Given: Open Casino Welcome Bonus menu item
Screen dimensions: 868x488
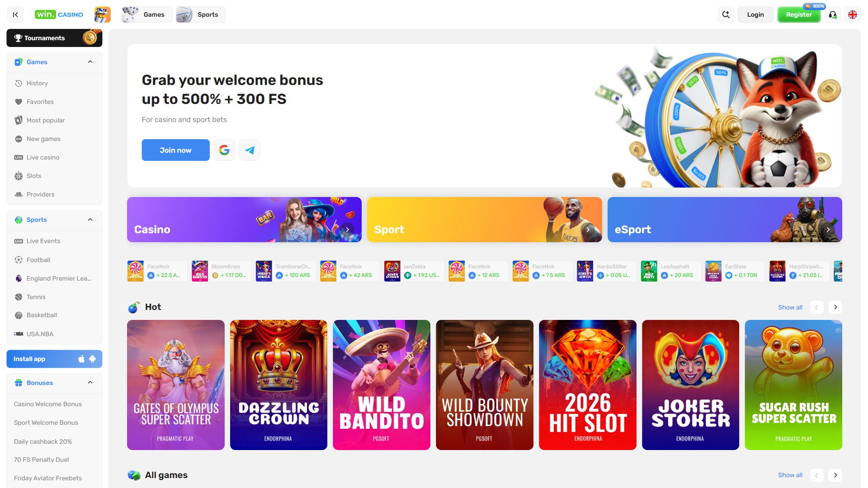Looking at the screenshot, I should click(x=48, y=404).
